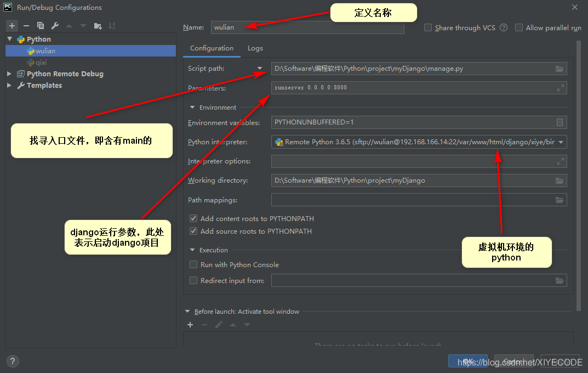Screen dimensions: 588x373
Task: Copy configuration using the duplicate icon
Action: point(41,26)
